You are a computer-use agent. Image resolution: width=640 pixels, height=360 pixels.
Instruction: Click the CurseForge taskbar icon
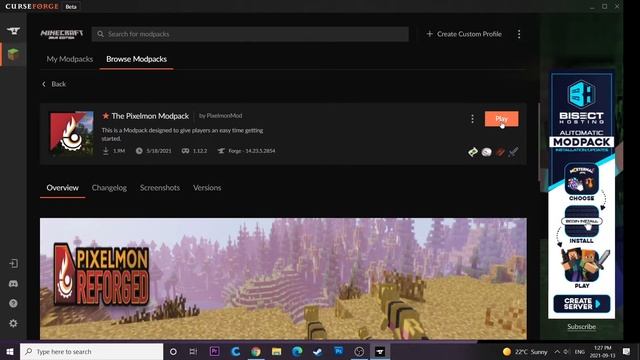(x=380, y=351)
